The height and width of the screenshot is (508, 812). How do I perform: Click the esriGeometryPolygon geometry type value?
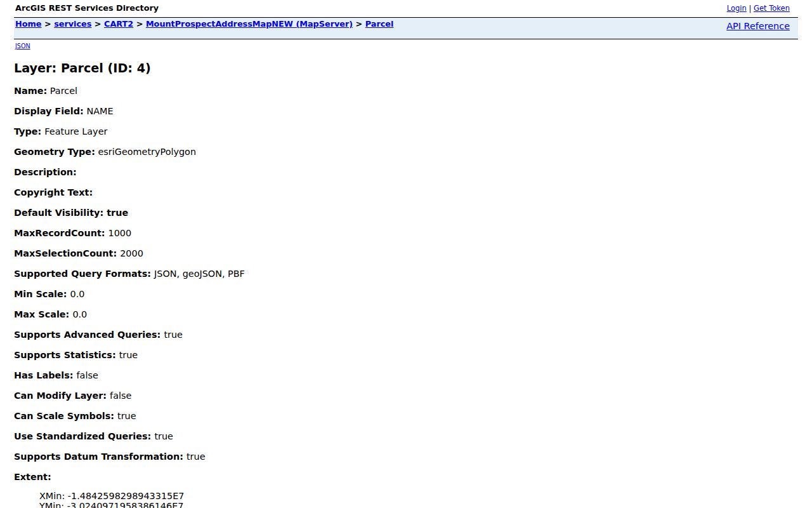pos(147,152)
